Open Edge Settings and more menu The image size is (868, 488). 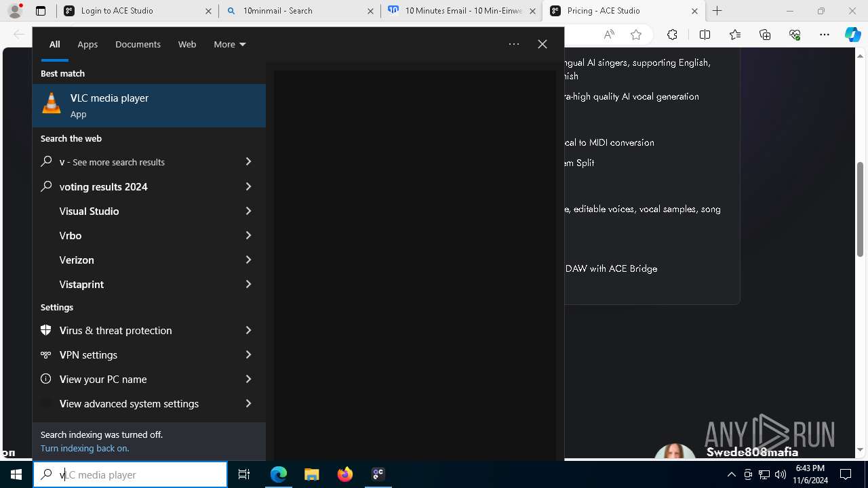tap(825, 35)
